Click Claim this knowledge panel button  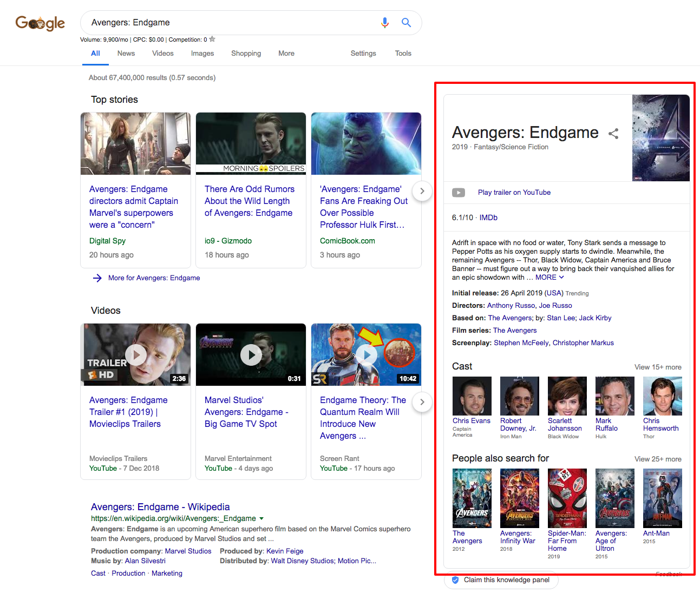[501, 580]
